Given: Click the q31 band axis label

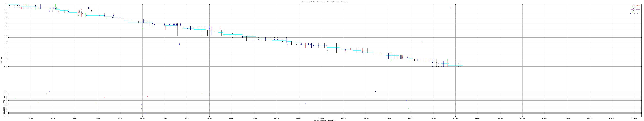Looking at the screenshot, I should point(6,48).
